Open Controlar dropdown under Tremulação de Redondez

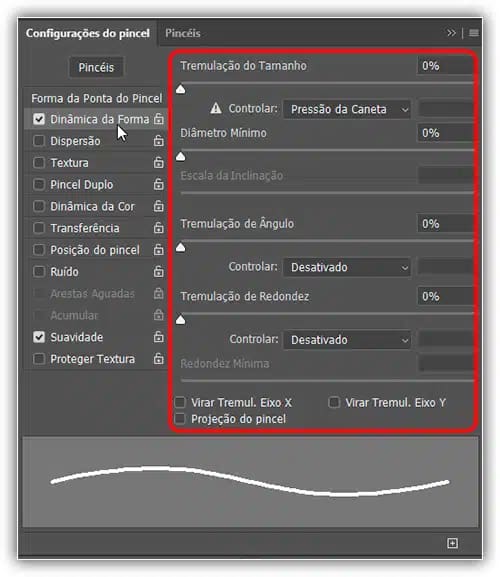(x=347, y=340)
